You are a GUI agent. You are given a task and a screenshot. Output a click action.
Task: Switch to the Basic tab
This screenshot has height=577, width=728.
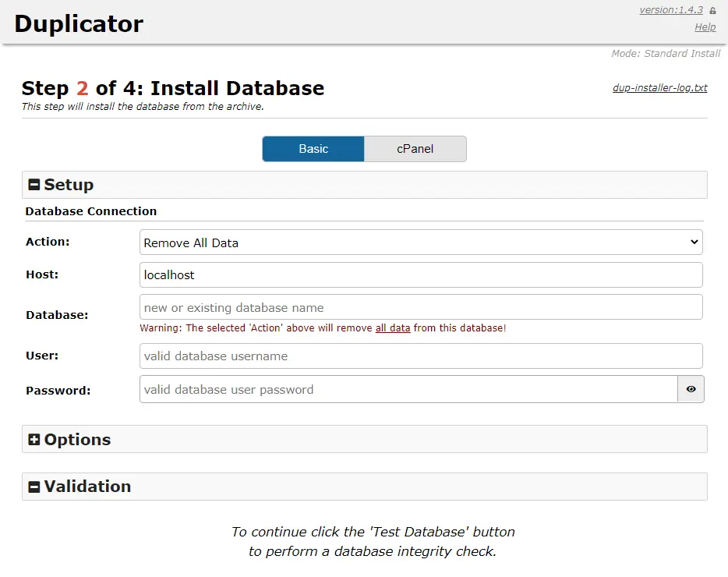(x=313, y=149)
